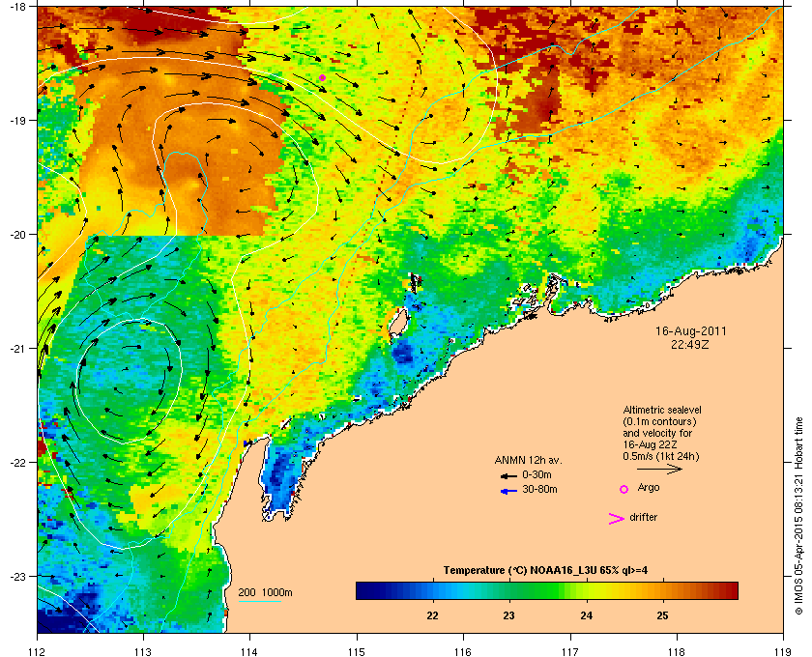Click the temperature color bar
Viewport: 812px width, 657px height.
click(x=547, y=590)
